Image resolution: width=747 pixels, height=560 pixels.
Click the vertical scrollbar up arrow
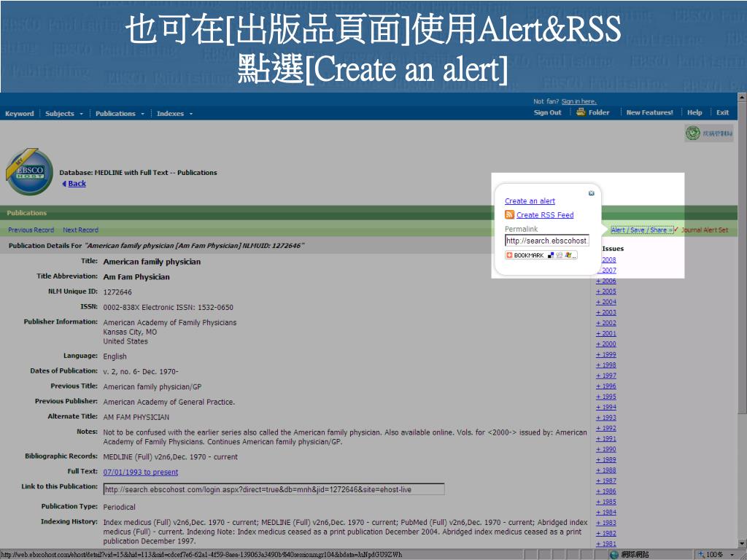(742, 97)
